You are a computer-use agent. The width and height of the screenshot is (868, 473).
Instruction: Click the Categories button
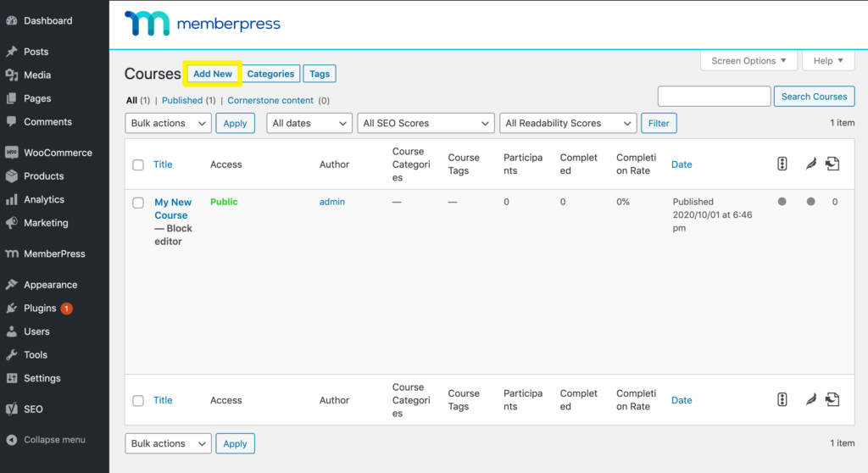pos(270,74)
